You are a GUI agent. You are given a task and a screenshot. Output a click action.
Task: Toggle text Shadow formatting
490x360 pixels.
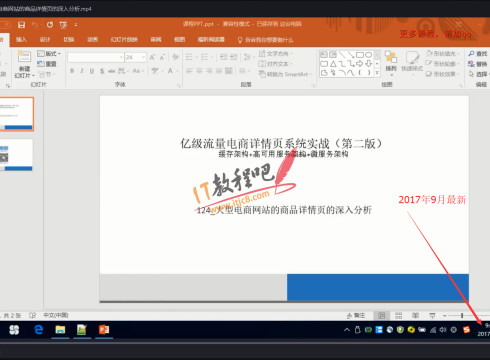coord(102,71)
